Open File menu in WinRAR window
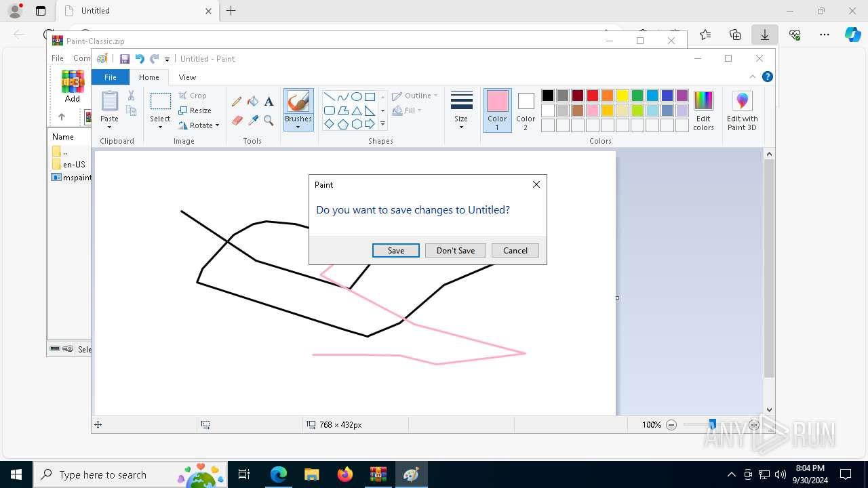 pos(58,58)
